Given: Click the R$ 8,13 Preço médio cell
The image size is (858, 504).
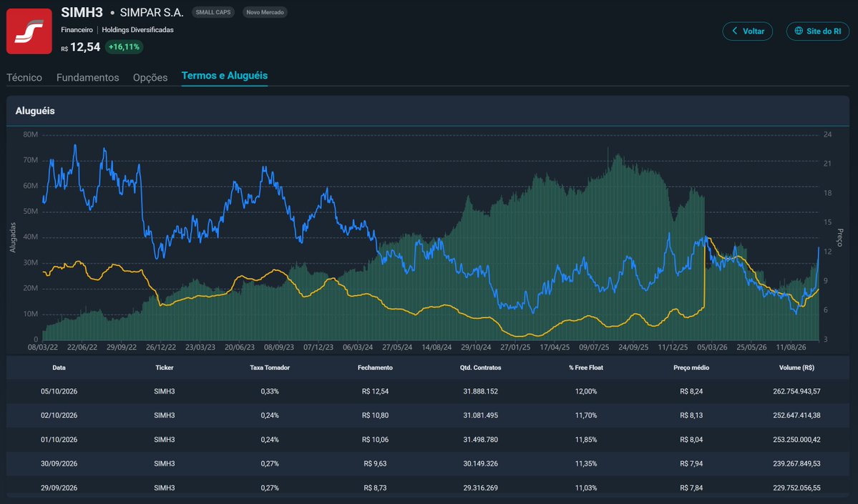Looking at the screenshot, I should pyautogui.click(x=691, y=415).
